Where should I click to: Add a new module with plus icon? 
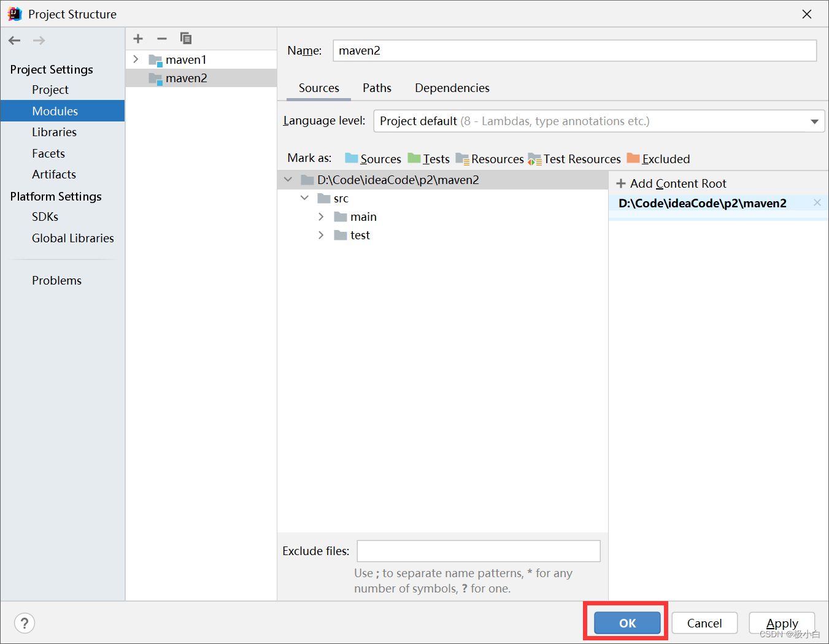tap(138, 39)
